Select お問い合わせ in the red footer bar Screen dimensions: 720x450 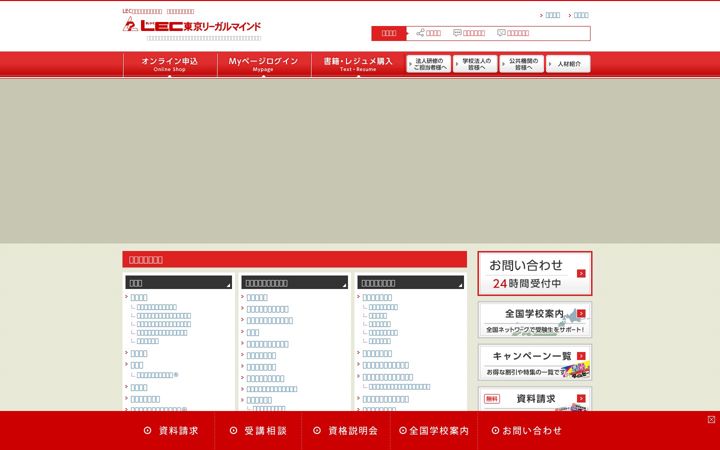(527, 431)
